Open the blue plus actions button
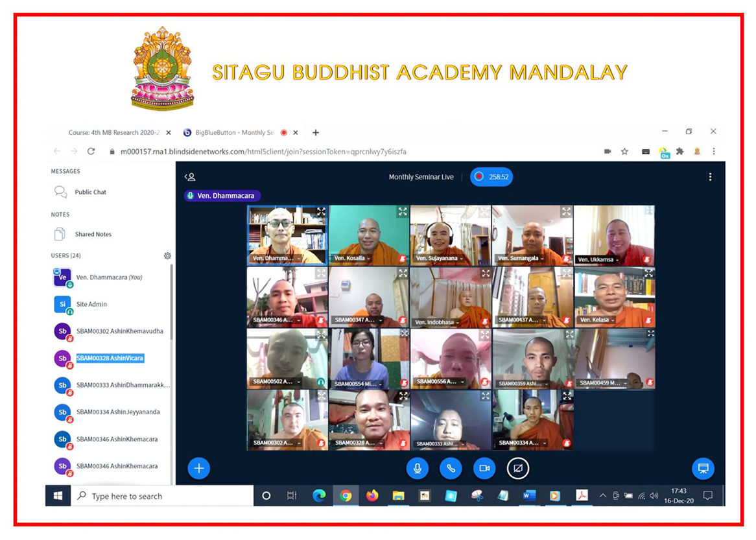Screen dimensions: 756x540 coord(198,468)
